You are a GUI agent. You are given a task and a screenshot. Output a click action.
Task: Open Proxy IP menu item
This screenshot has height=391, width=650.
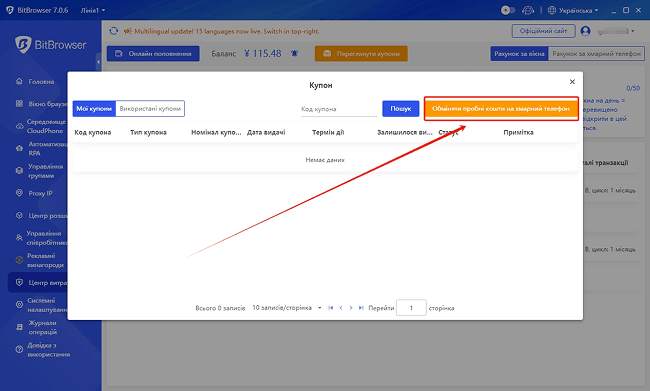(x=40, y=193)
